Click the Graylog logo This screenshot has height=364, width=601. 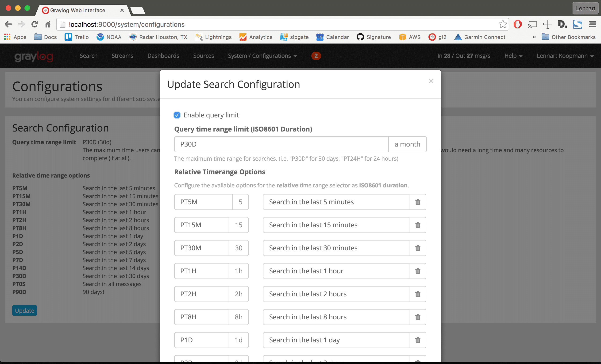(34, 56)
